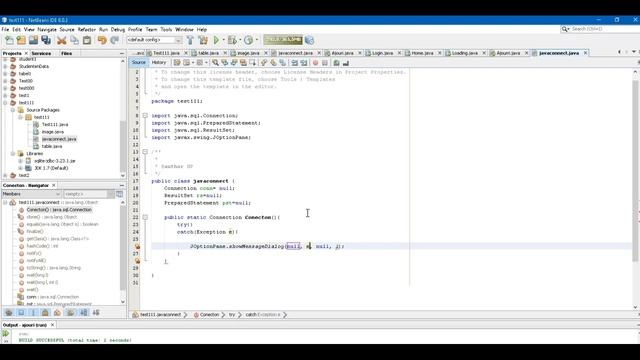Collapse Libraries tree node

click(x=13, y=154)
